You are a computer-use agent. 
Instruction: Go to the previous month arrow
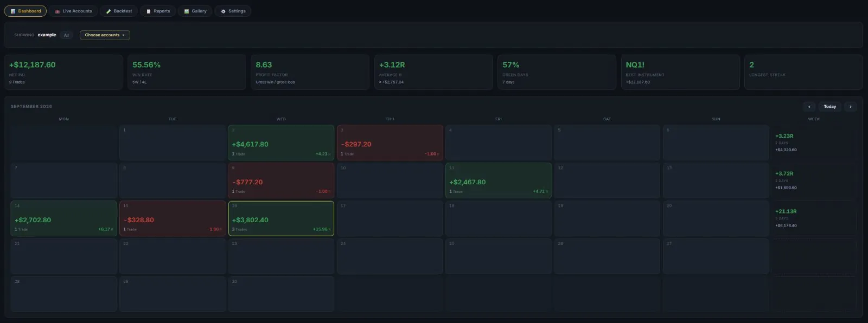(809, 107)
